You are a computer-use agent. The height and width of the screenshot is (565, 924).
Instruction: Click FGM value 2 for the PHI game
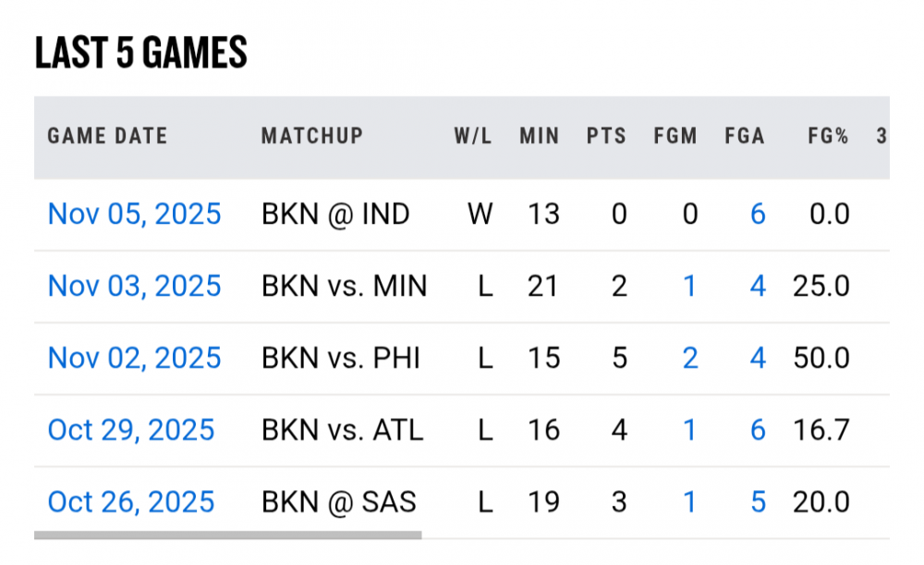(x=689, y=358)
